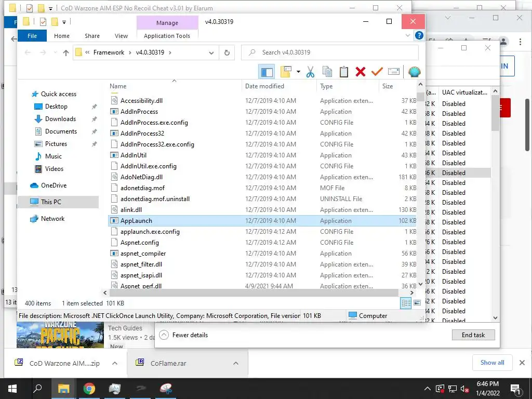532x399 pixels.
Task: Open the Application Tools tab
Action: [167, 36]
